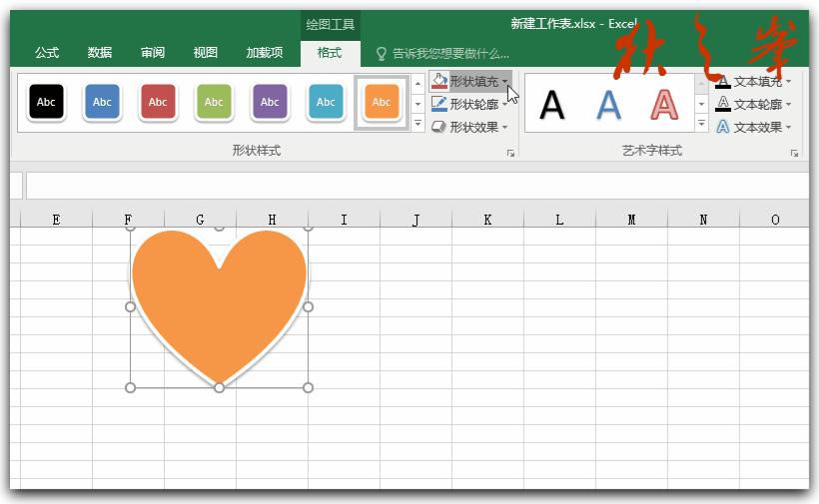The image size is (819, 504).
Task: Click heart's right middle resize handle
Action: pyautogui.click(x=309, y=306)
